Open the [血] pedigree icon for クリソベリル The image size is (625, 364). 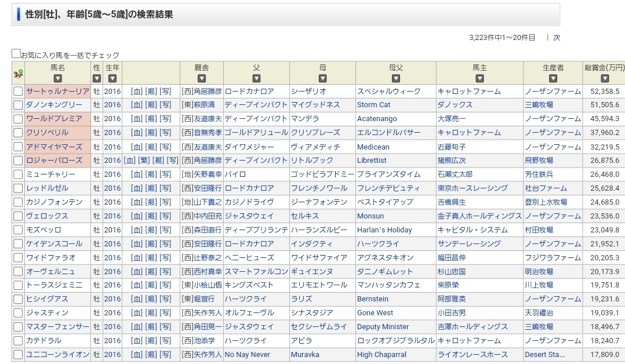[137, 133]
